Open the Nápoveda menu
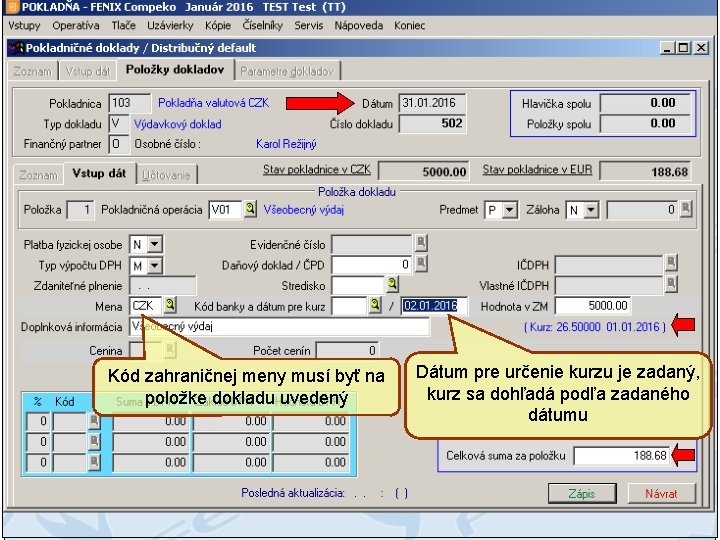 click(x=359, y=25)
